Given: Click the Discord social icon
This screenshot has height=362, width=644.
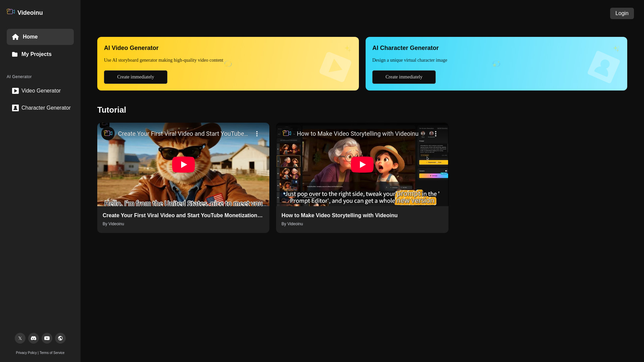Looking at the screenshot, I should (x=33, y=338).
